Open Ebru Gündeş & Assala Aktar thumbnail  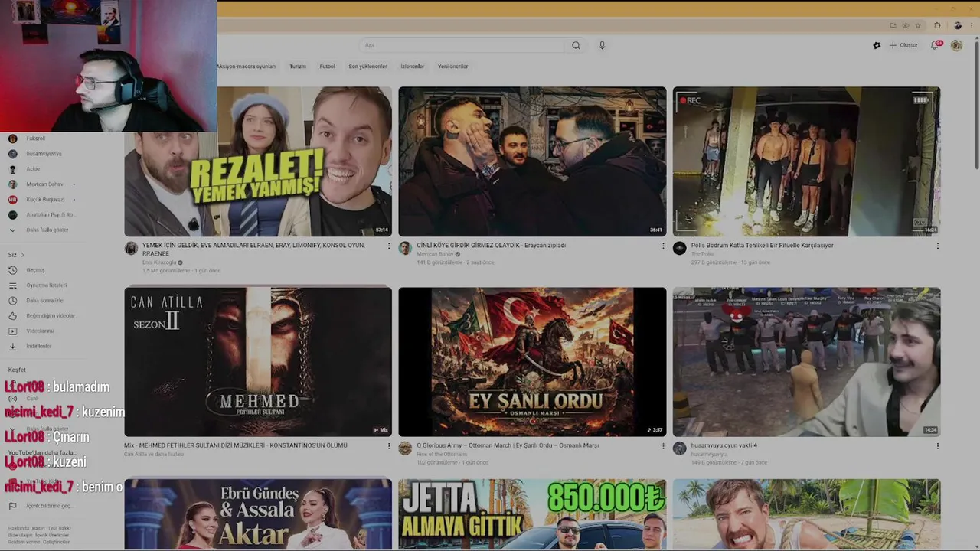point(258,514)
